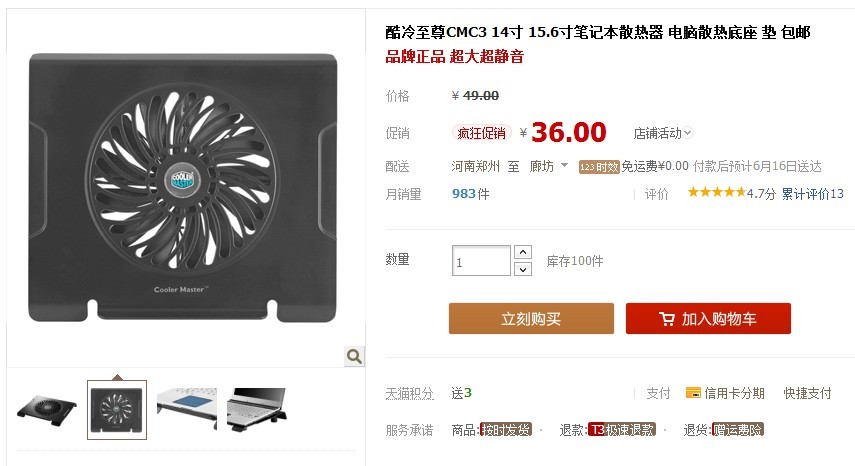The height and width of the screenshot is (466, 855).
Task: Click the 加入购物车 add to cart button
Action: pos(708,319)
